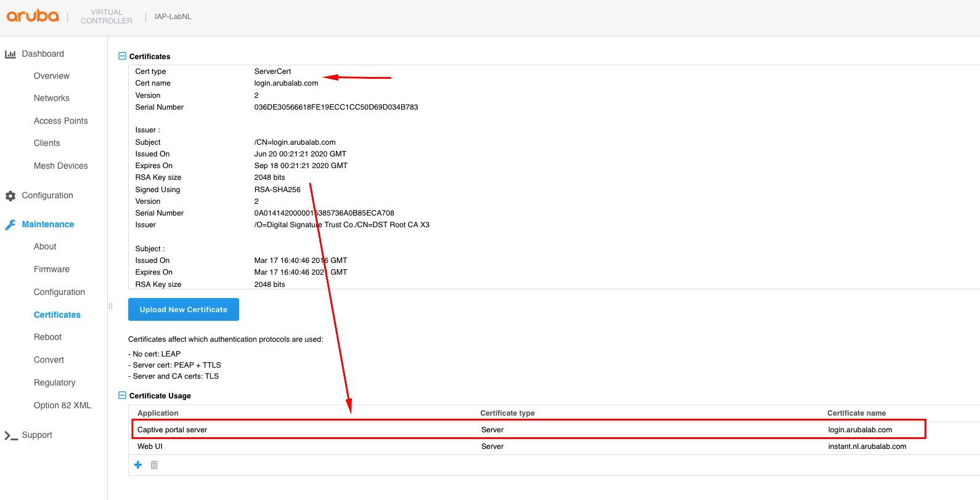The height and width of the screenshot is (500, 980).
Task: Open the Configuration item under Maintenance
Action: coord(59,292)
